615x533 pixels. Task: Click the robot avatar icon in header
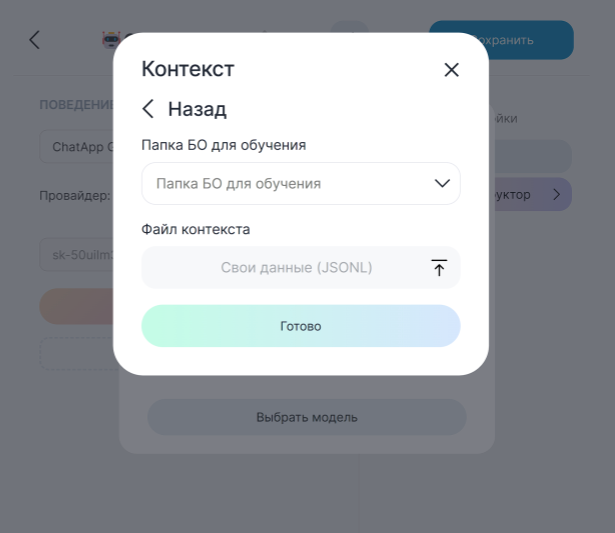pyautogui.click(x=109, y=41)
